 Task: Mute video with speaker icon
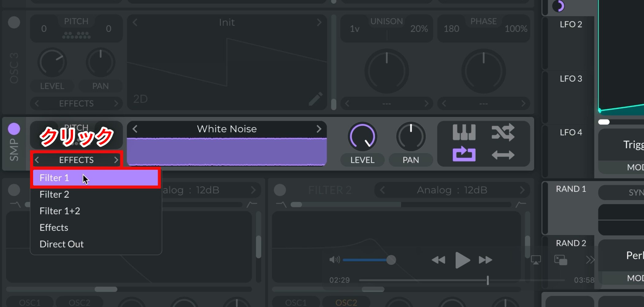(335, 260)
